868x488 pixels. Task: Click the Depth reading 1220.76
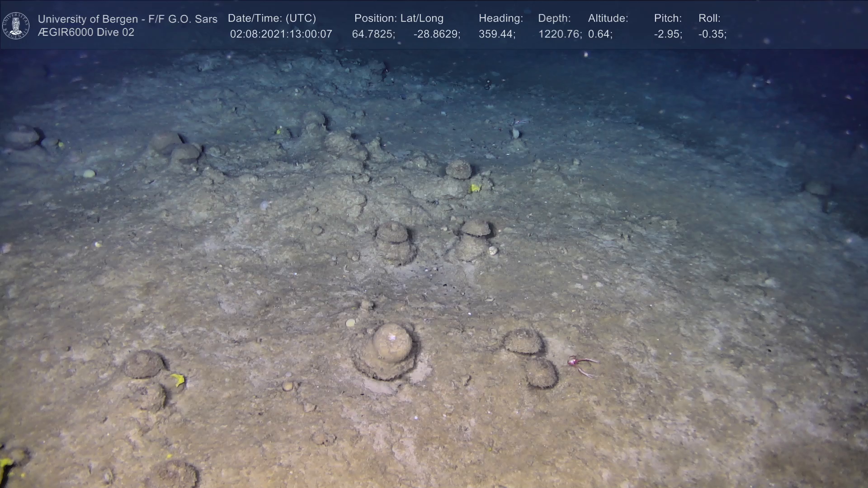click(x=559, y=34)
